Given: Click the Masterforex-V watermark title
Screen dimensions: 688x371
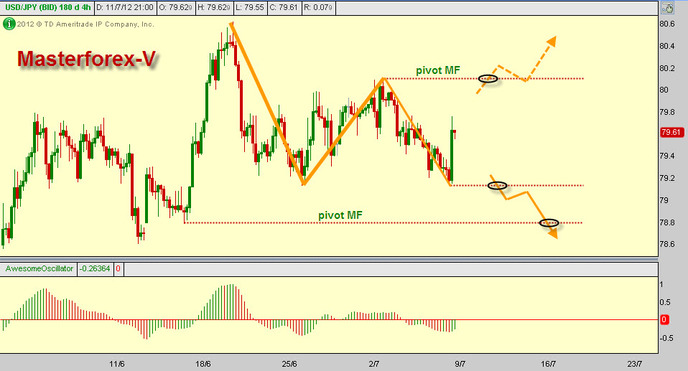Looking at the screenshot, I should pyautogui.click(x=86, y=59).
